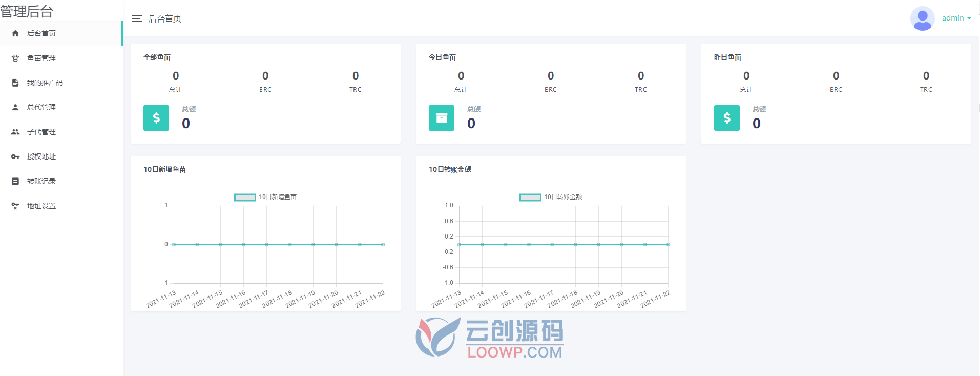Click the 10日新增鱼苗 legend label

[278, 197]
